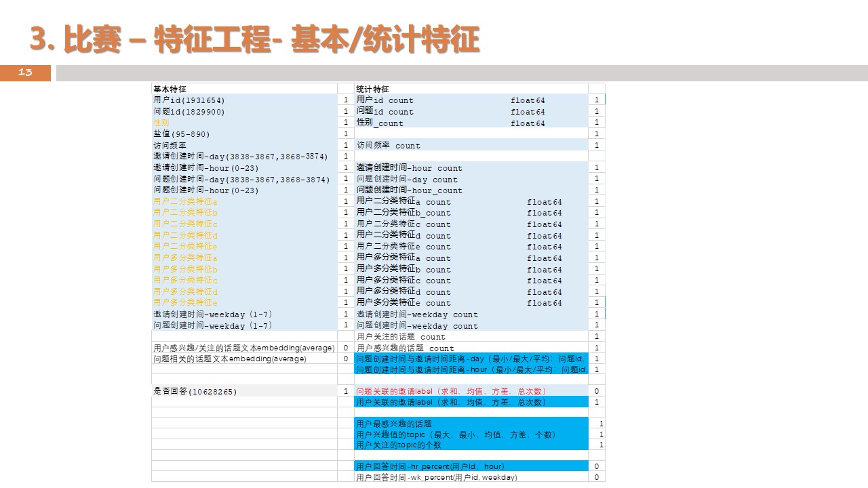Click the orange '用户多分类特征e' cell

[244, 302]
